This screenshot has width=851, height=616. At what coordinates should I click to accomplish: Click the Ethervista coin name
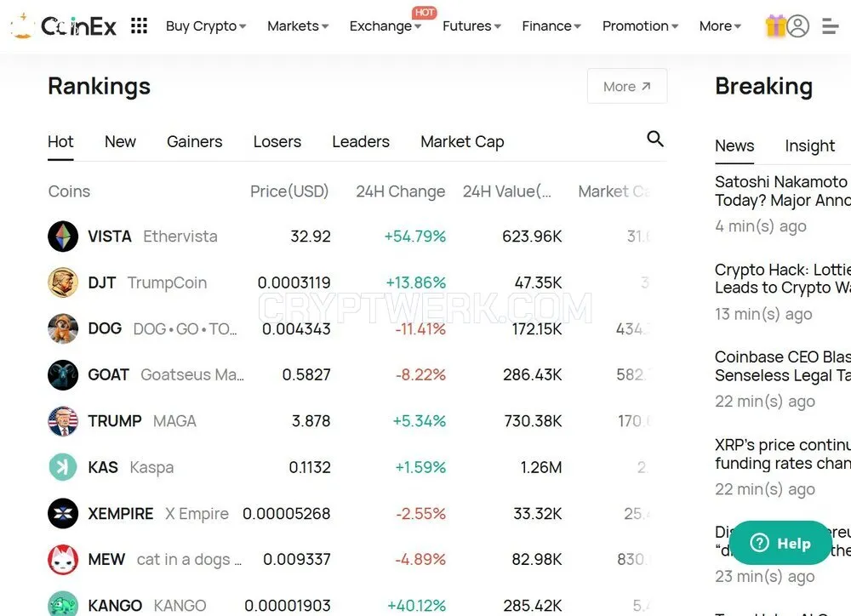[180, 236]
